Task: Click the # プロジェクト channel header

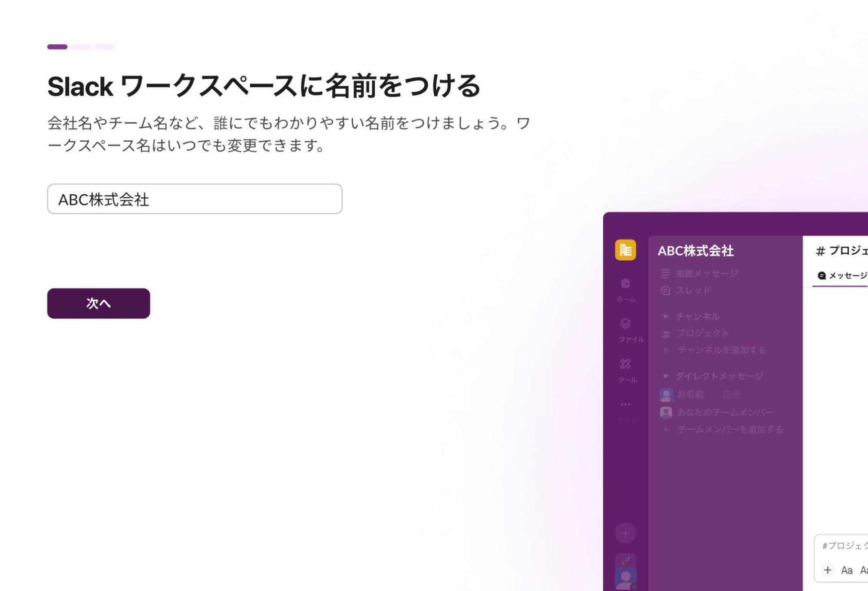Action: (x=842, y=251)
